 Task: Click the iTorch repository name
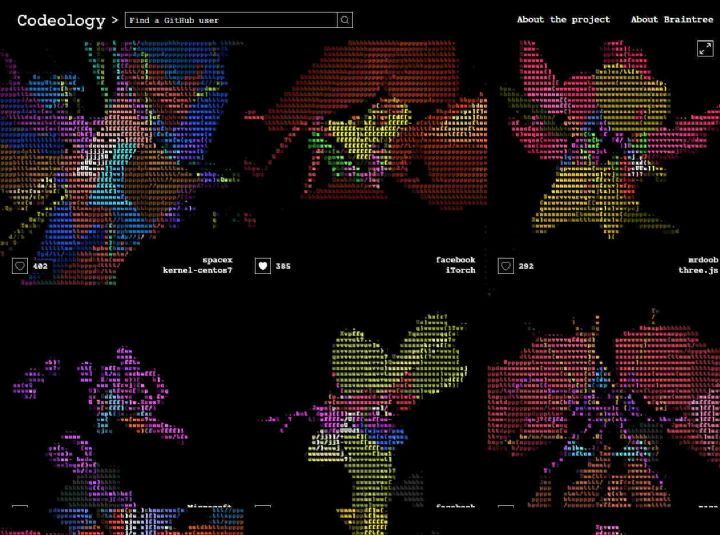460,270
